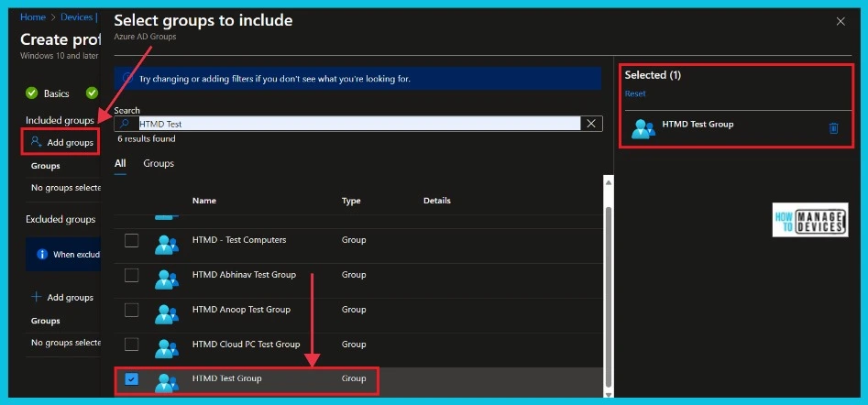Click the Basics green checkmark icon
This screenshot has width=868, height=405.
tap(31, 93)
